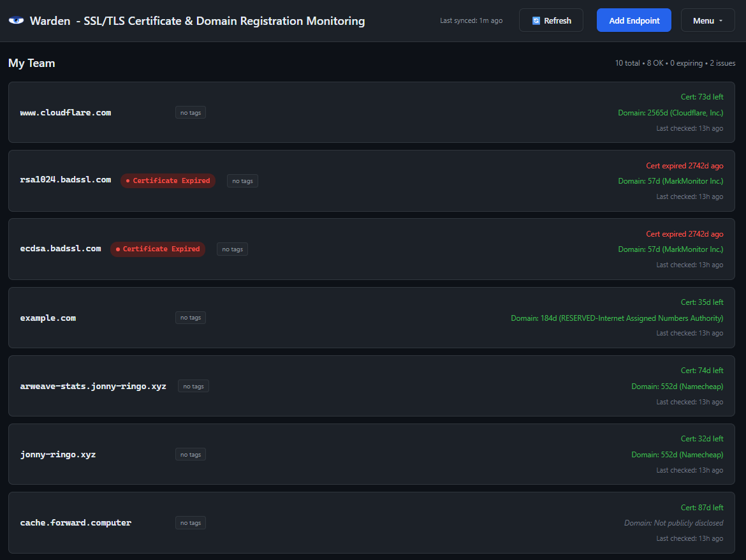
Task: Click the red dot on rsa1024.badssl.com's expired badge
Action: 127,181
